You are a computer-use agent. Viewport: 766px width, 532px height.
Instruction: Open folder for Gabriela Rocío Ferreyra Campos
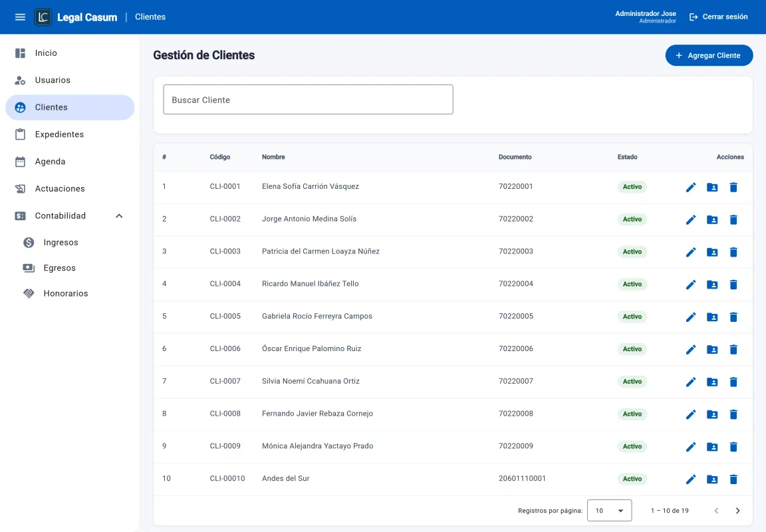(712, 317)
